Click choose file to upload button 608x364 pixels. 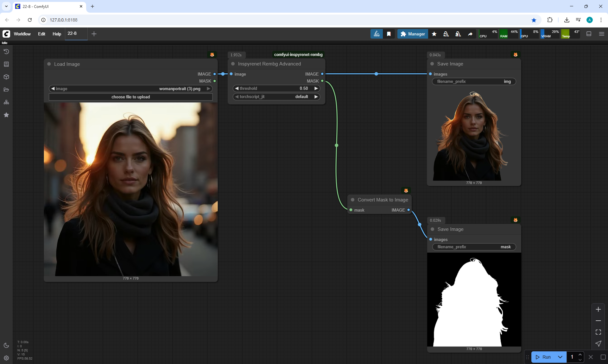pyautogui.click(x=130, y=97)
